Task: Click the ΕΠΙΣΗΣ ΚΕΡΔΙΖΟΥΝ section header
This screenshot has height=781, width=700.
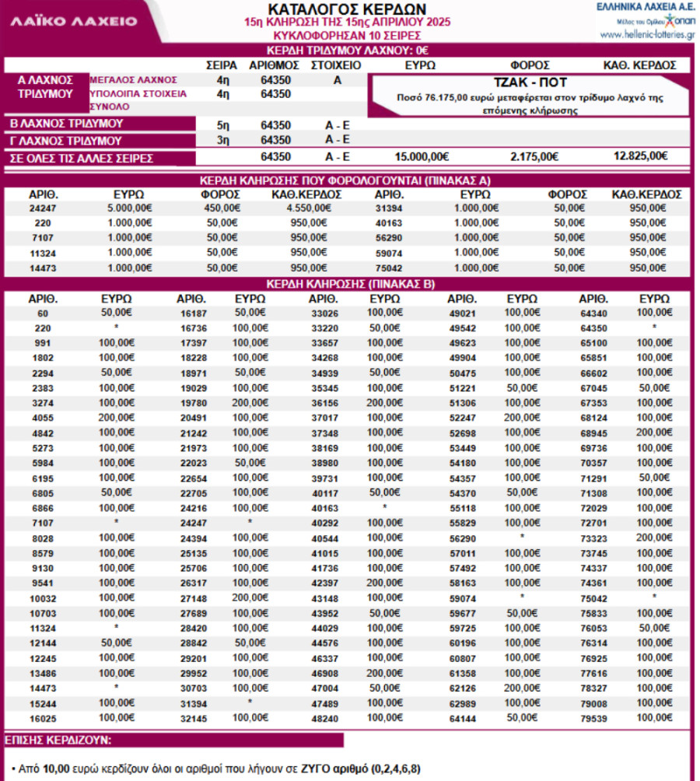Action: (x=58, y=739)
